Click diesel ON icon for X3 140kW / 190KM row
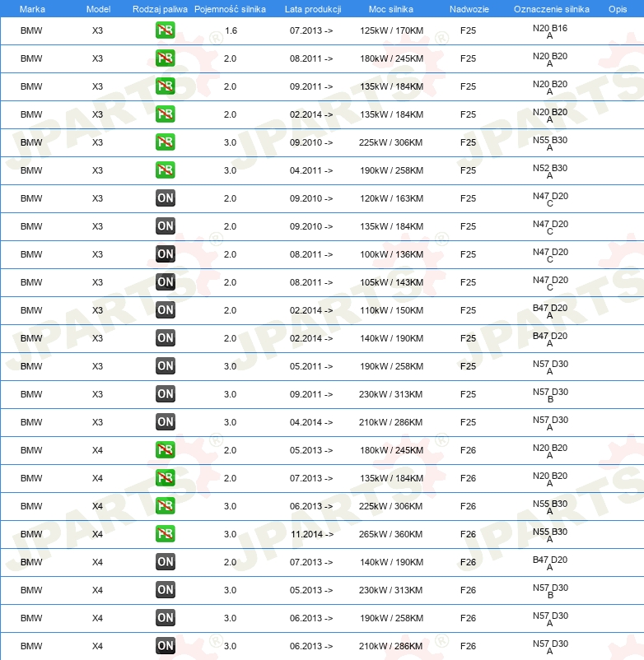Screen dimensions: 644x660 pyautogui.click(x=165, y=338)
